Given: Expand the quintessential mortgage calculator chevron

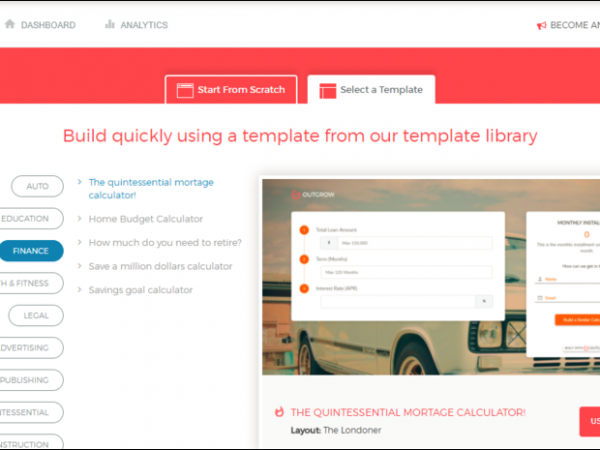Looking at the screenshot, I should coord(79,183).
